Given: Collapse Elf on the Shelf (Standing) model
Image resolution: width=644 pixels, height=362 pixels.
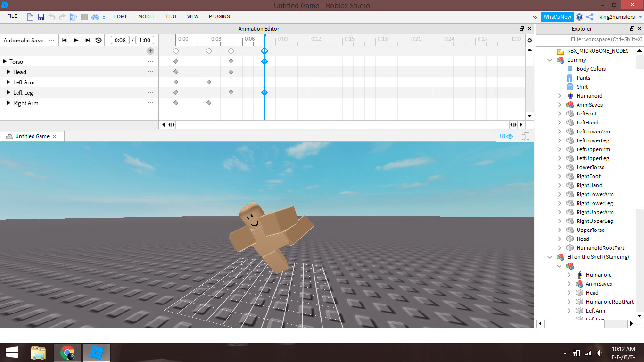Looking at the screenshot, I should 550,257.
